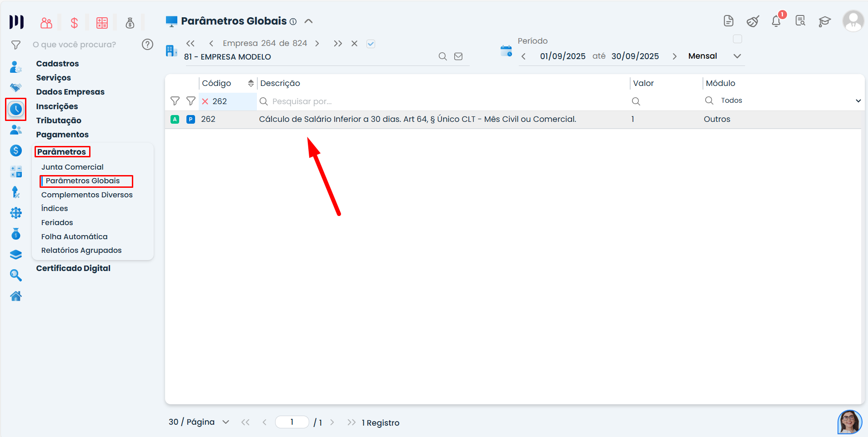868x437 pixels.
Task: Click the money bag icon in top bar
Action: point(130,23)
